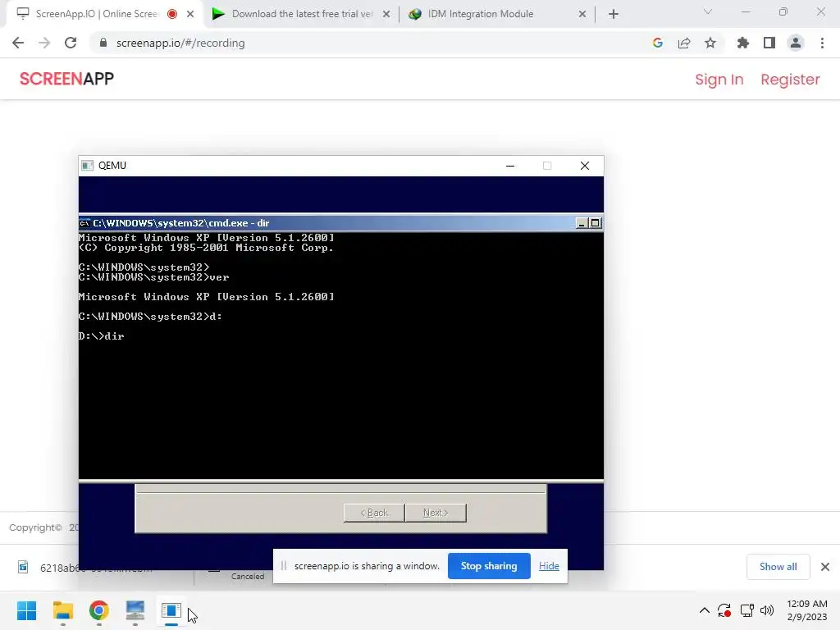Viewport: 840px width, 630px height.
Task: View site info via the lock icon
Action: point(103,43)
